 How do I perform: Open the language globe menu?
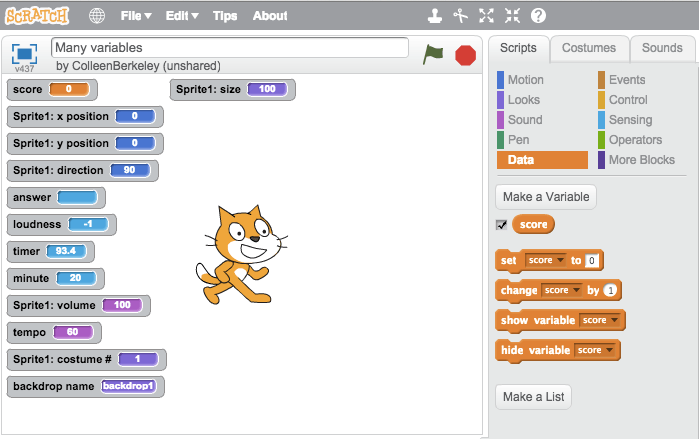pos(97,16)
